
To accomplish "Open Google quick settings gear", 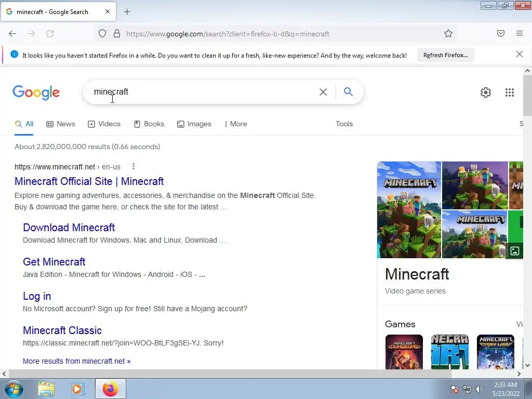I will 486,92.
